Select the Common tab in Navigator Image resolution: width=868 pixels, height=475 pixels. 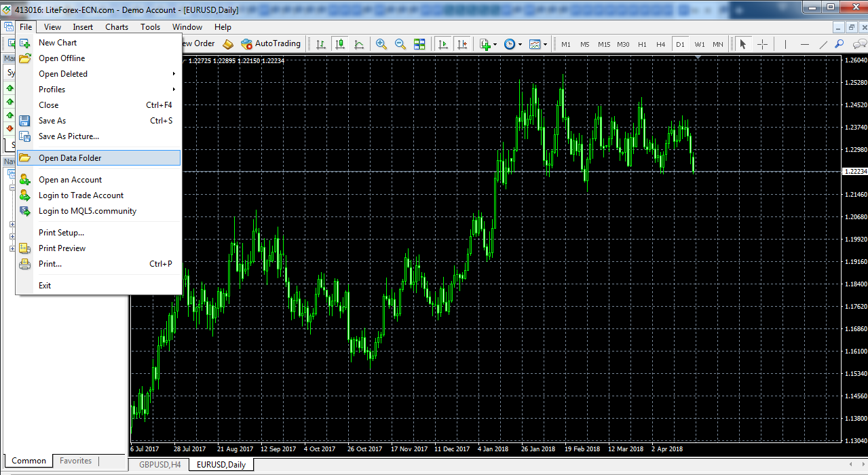[29, 461]
